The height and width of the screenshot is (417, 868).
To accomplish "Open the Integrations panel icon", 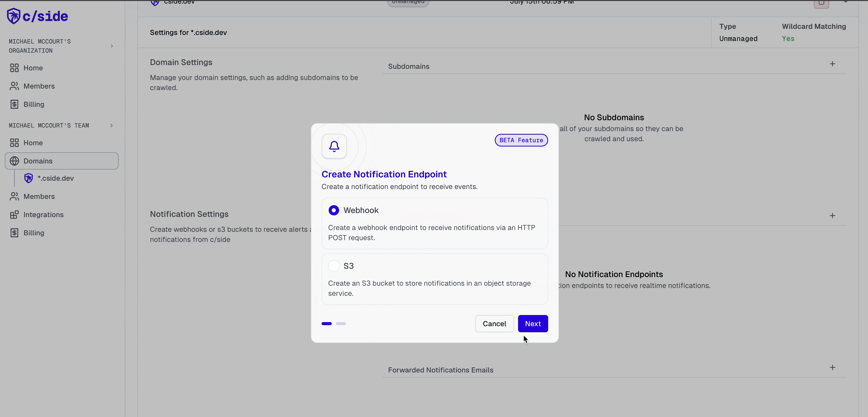I will pos(14,215).
